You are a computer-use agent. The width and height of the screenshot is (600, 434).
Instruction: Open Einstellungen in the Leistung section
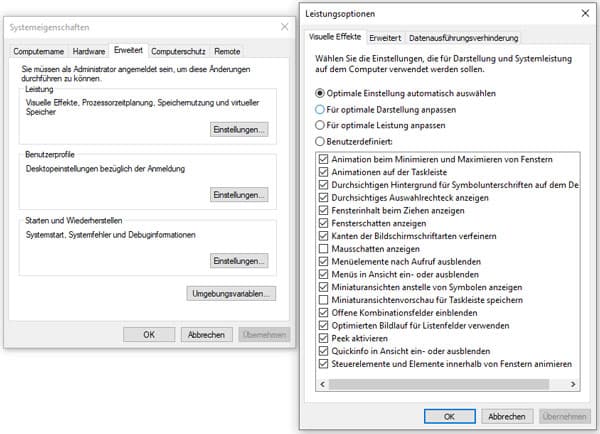tap(239, 130)
